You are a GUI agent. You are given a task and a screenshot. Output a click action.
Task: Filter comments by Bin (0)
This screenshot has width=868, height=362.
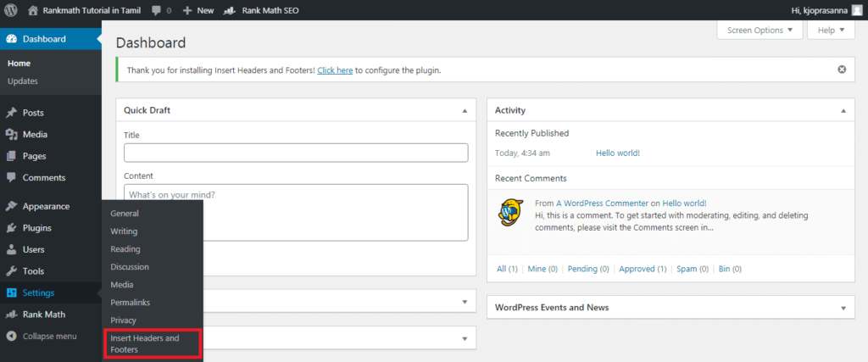click(730, 269)
